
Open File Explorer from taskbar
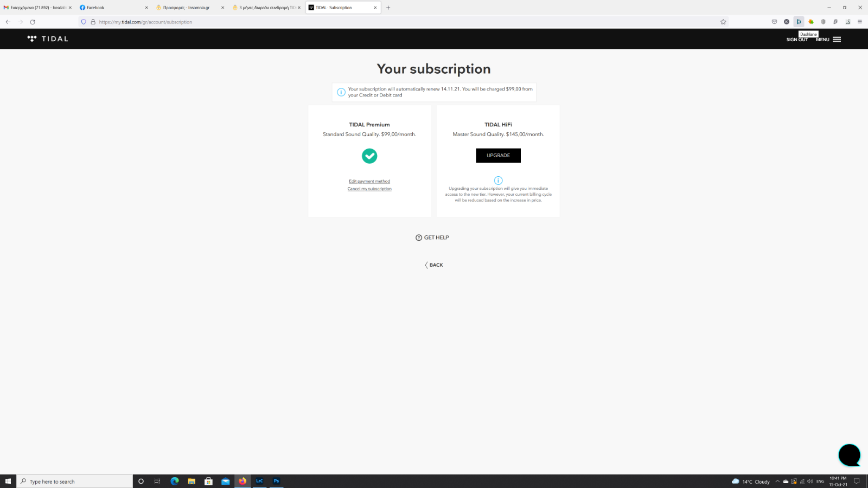point(192,481)
